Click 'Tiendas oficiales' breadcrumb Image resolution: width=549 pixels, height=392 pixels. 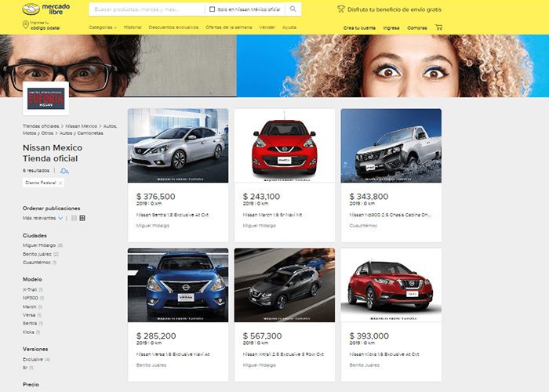click(41, 126)
